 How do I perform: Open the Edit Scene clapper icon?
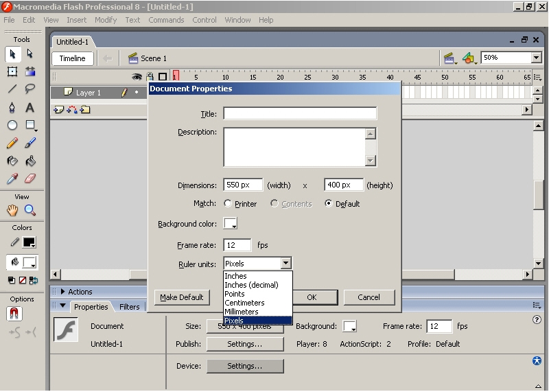click(449, 58)
